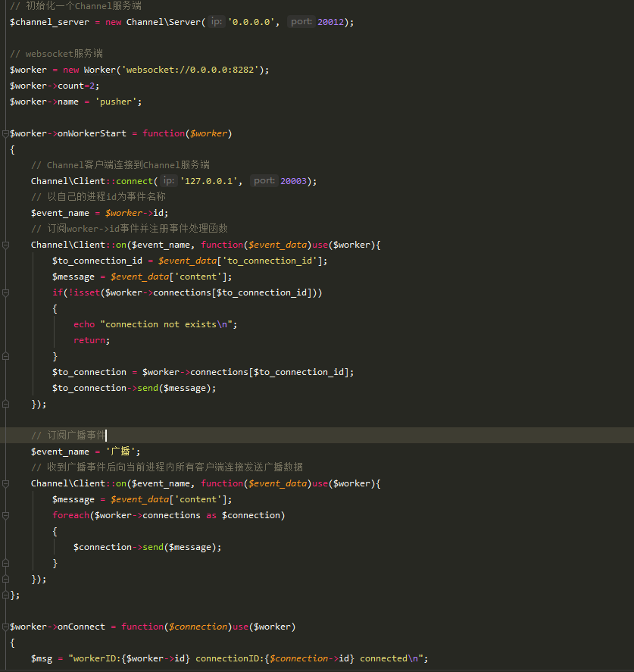Click fold end marker beside '$to_connection->send' closing '});'
Screen dimensions: 634x672
tap(5, 404)
